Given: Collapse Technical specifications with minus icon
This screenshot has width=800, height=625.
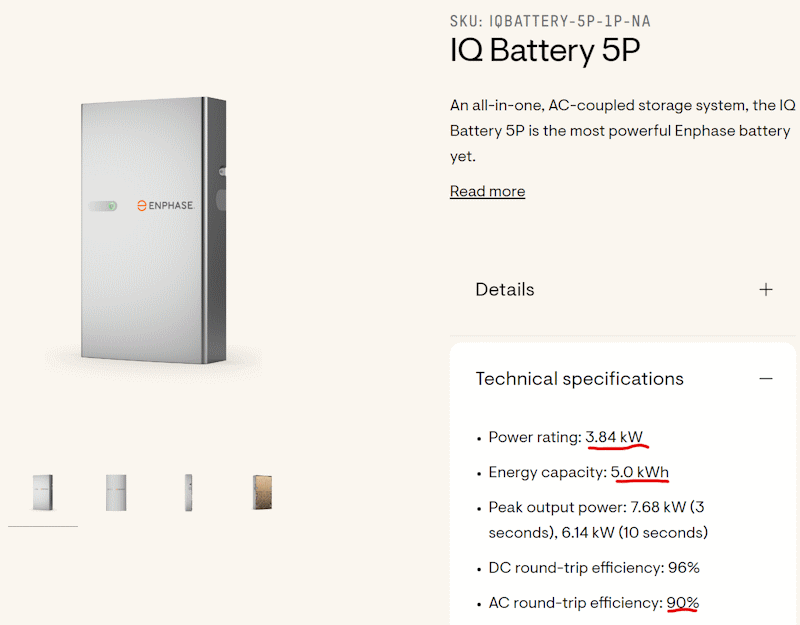Looking at the screenshot, I should point(765,379).
